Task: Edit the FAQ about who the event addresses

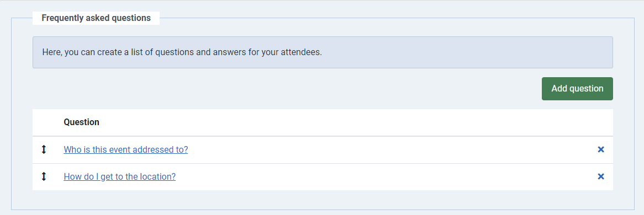Action: (126, 150)
